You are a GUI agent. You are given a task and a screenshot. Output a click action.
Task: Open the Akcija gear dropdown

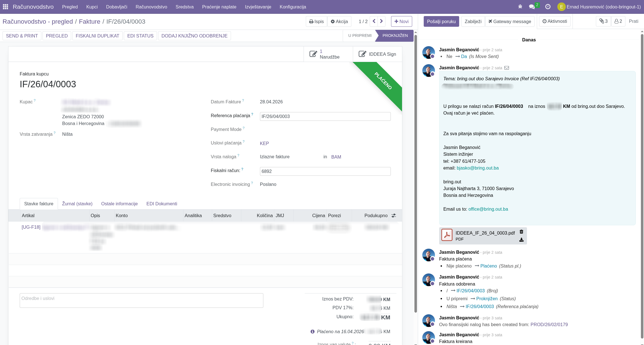pos(339,21)
